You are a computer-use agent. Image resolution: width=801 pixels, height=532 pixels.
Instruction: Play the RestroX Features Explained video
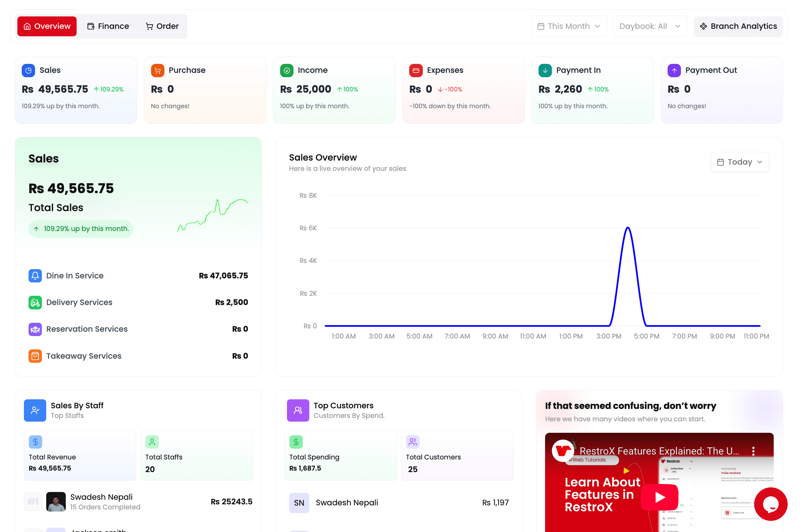[x=659, y=497]
